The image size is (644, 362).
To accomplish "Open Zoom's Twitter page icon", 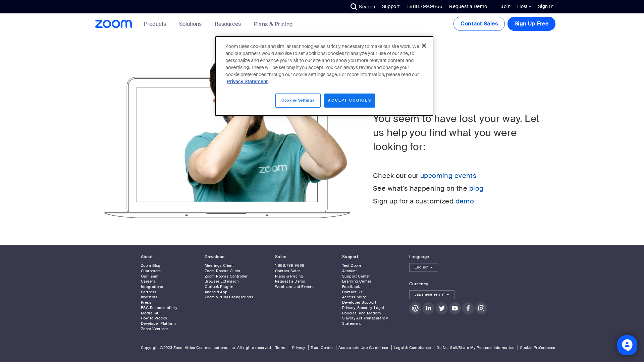I will pos(441,308).
